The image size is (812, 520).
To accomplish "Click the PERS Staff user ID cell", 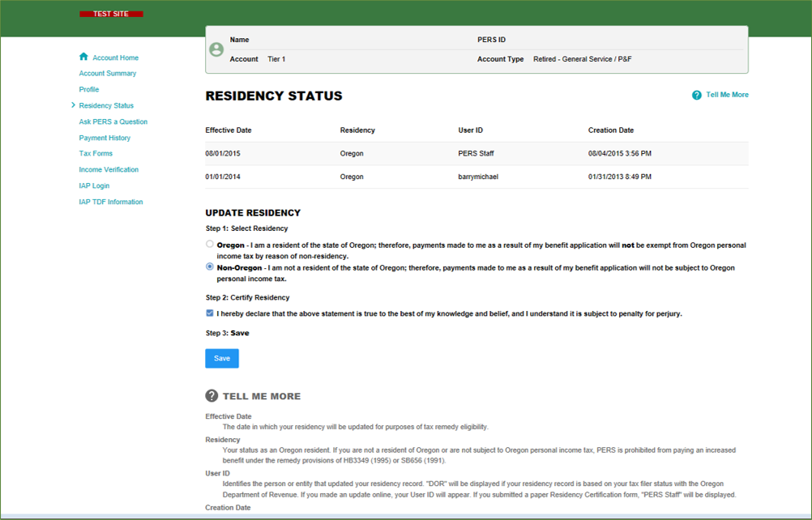I will pos(476,154).
